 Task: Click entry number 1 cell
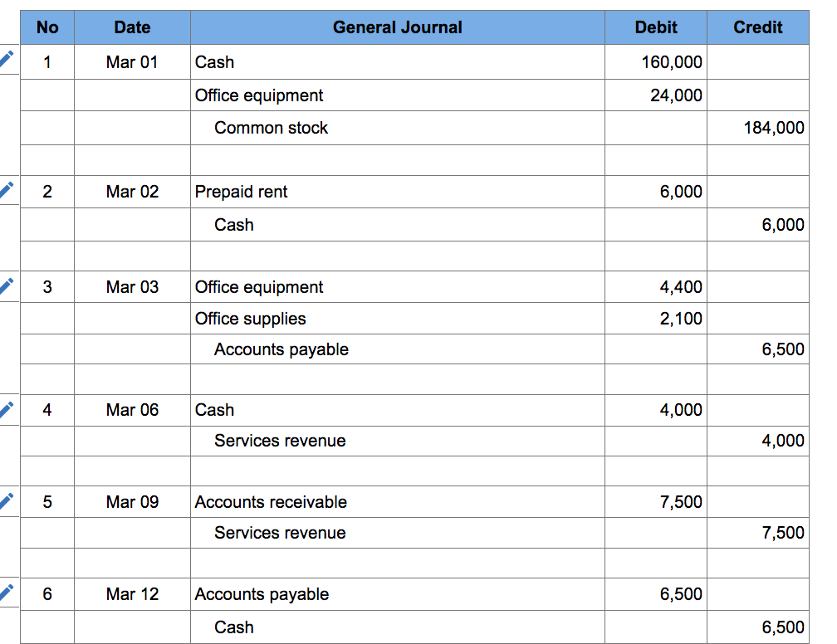click(x=47, y=62)
